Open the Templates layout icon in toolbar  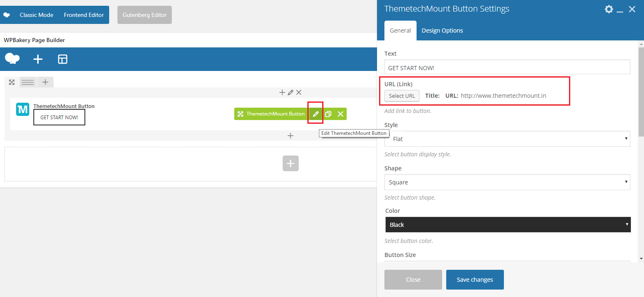[x=63, y=59]
